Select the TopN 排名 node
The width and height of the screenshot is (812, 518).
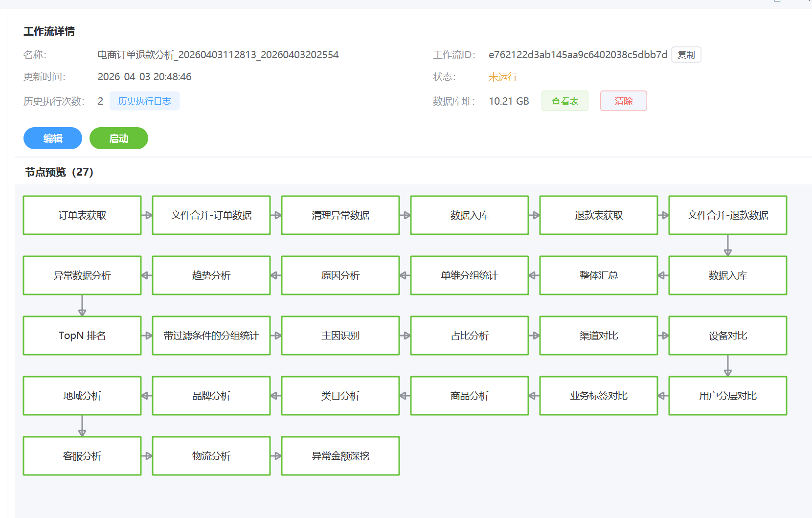pos(82,336)
